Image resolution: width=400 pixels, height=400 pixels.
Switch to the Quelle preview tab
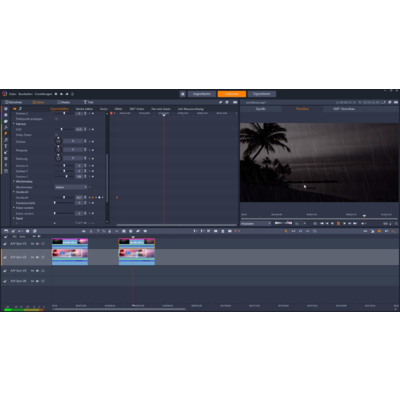(x=261, y=109)
